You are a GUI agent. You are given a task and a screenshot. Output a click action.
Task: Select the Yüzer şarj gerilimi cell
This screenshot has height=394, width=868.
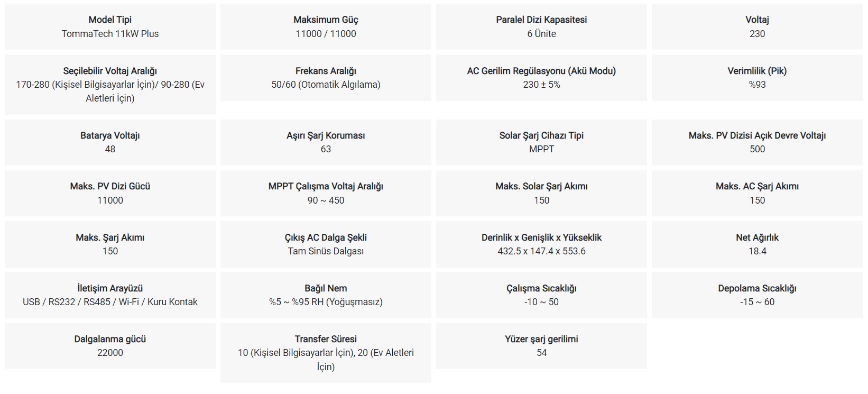coord(541,346)
